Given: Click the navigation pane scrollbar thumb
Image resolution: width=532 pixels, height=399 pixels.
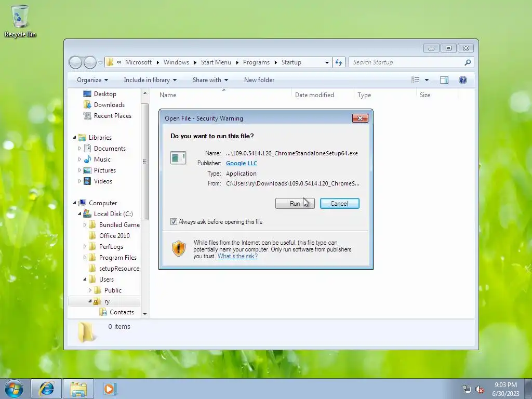Looking at the screenshot, I should click(144, 162).
